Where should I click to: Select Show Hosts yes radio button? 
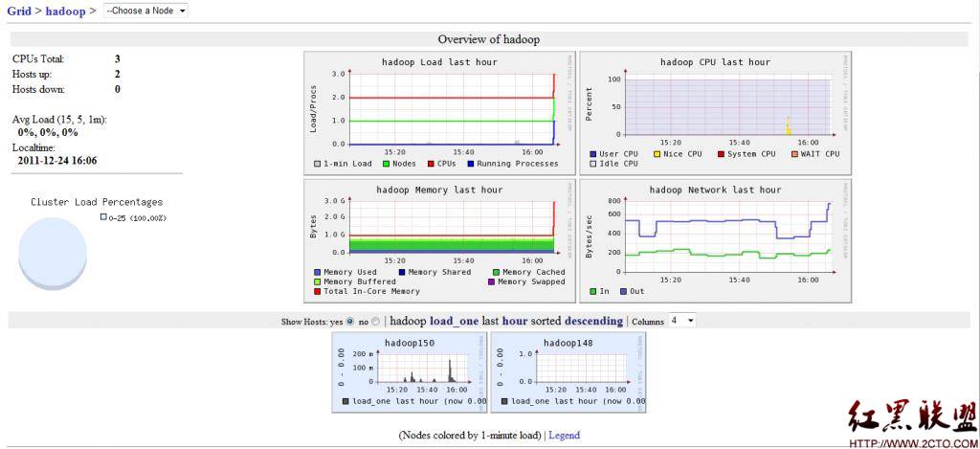click(x=350, y=322)
